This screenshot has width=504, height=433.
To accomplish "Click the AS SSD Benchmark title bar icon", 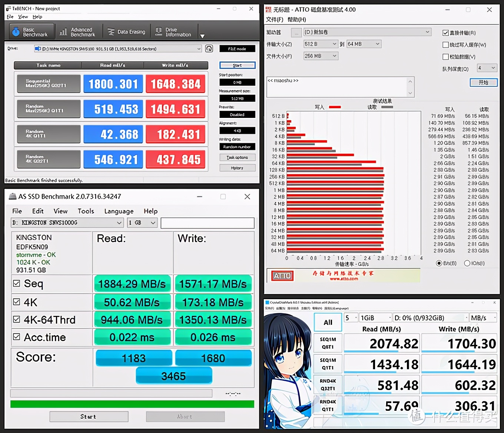I will coord(13,196).
